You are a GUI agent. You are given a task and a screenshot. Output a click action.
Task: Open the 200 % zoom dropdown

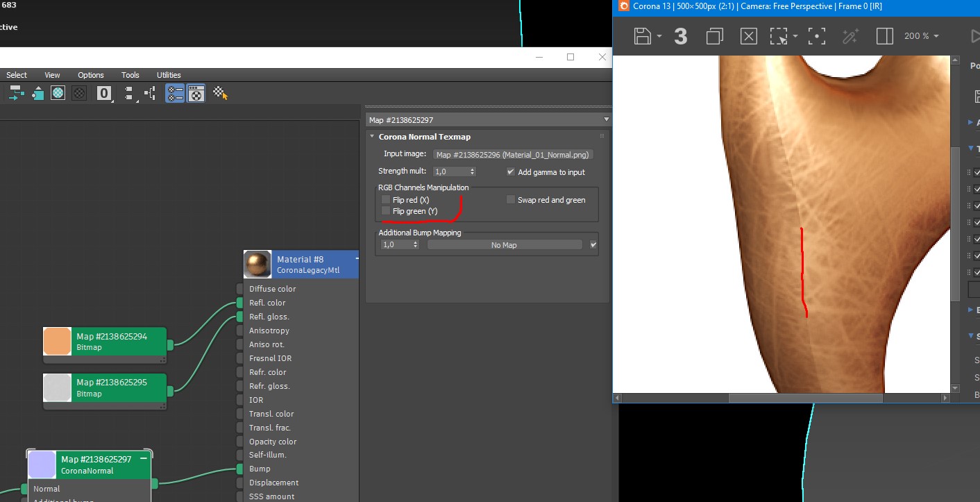[x=921, y=36]
